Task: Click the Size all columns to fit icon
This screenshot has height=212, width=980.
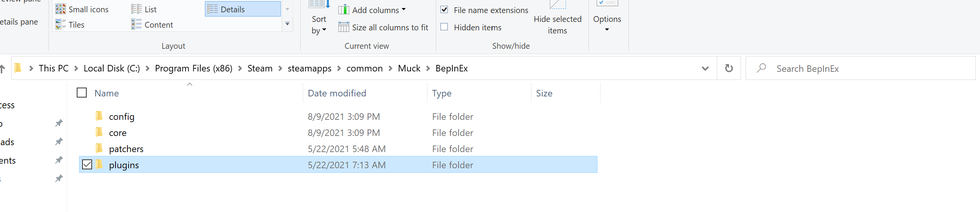Action: click(x=343, y=27)
